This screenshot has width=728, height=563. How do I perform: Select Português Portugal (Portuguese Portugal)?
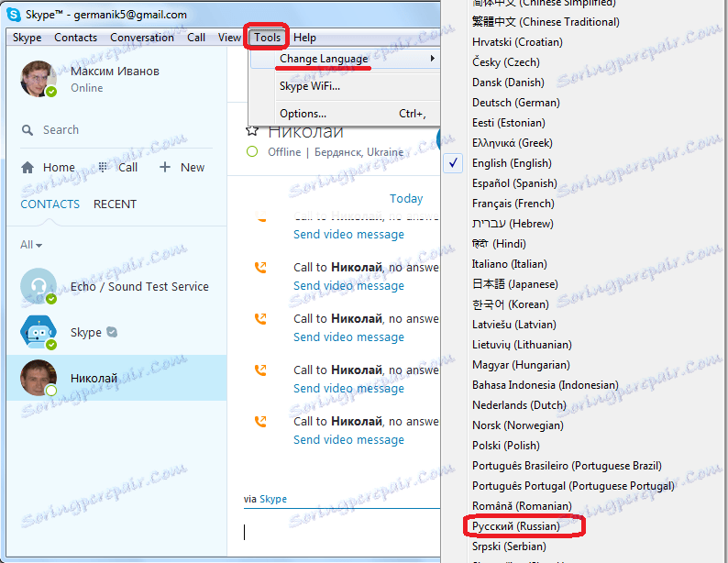point(573,485)
